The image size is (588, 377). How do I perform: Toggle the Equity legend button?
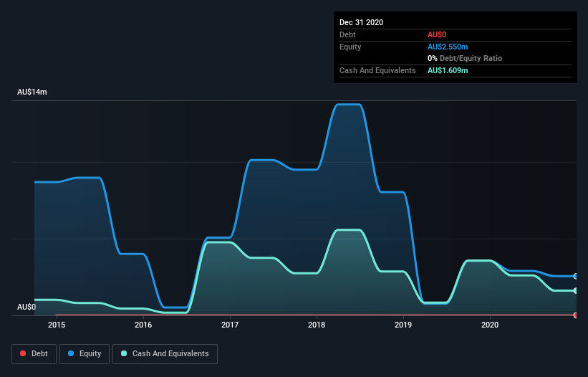click(85, 354)
